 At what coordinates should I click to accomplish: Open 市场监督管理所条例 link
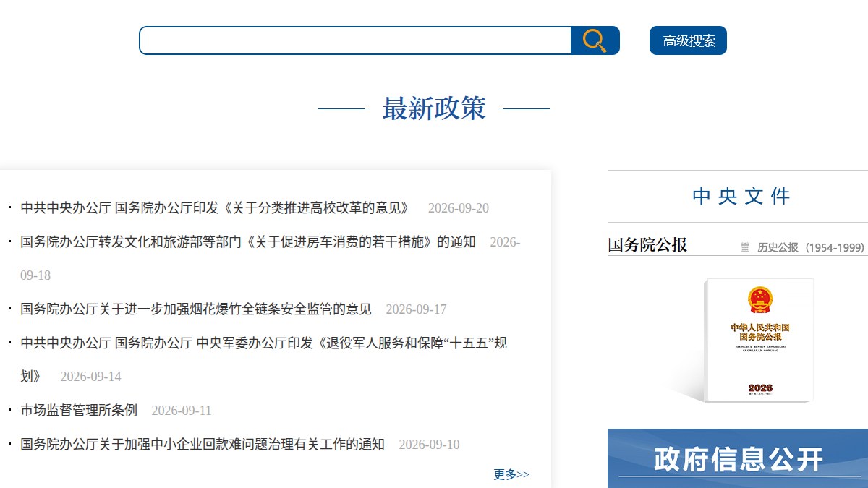click(79, 411)
